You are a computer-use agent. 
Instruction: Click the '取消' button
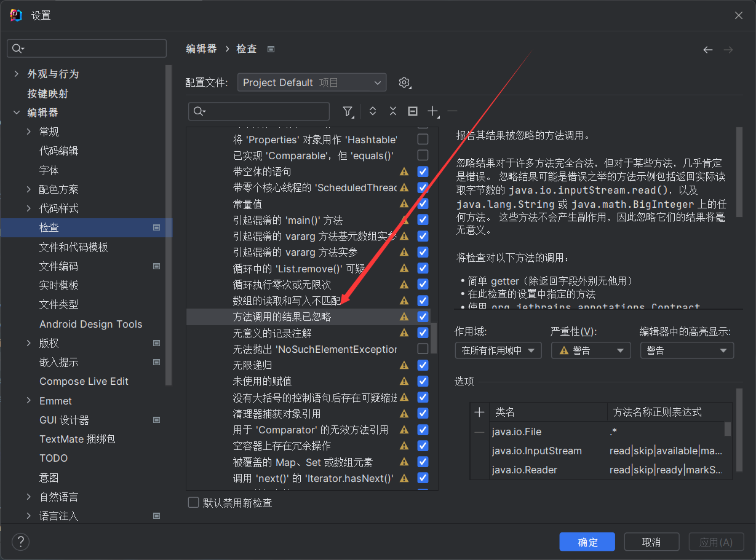(651, 542)
